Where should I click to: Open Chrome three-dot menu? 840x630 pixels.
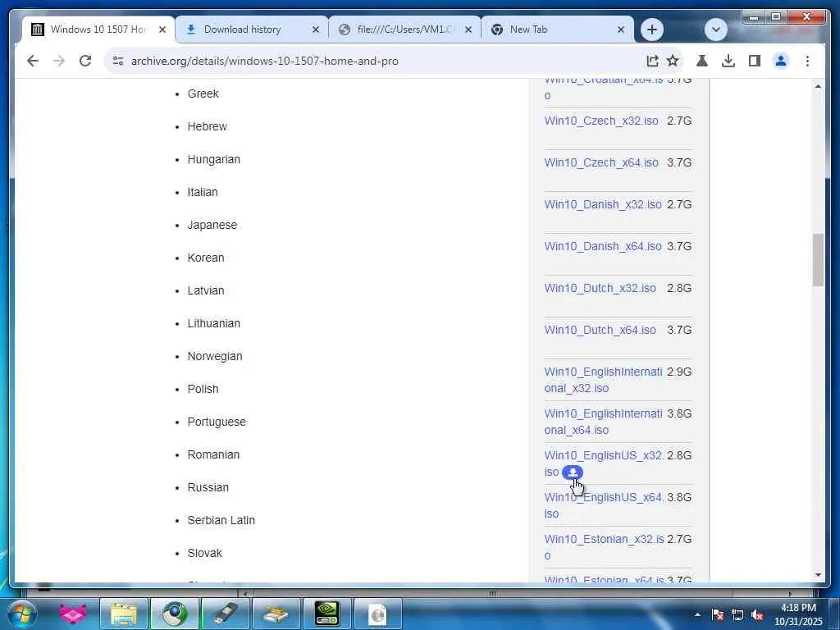pos(807,61)
